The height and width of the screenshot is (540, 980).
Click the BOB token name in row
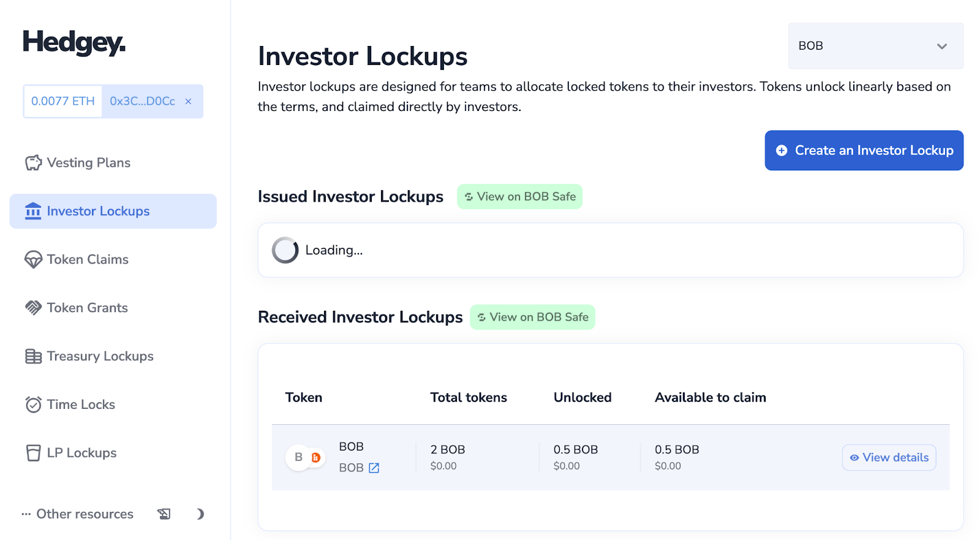point(351,447)
